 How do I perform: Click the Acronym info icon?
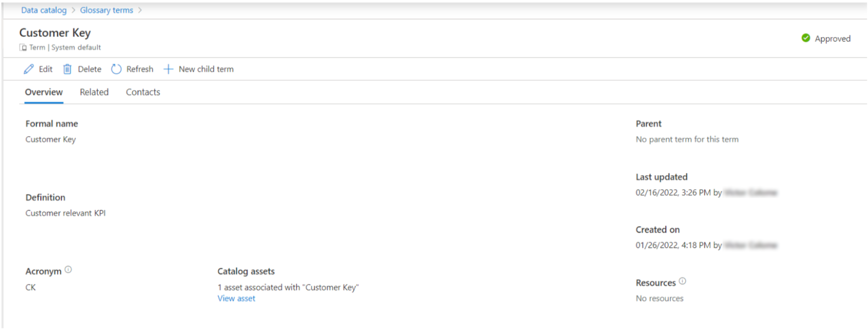(x=68, y=270)
